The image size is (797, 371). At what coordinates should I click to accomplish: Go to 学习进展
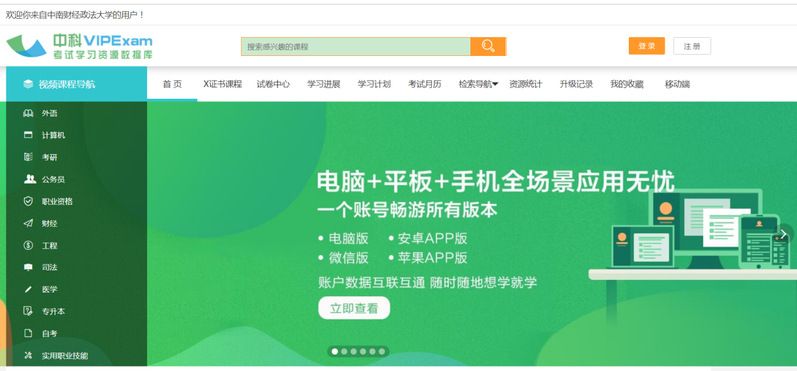[x=324, y=84]
